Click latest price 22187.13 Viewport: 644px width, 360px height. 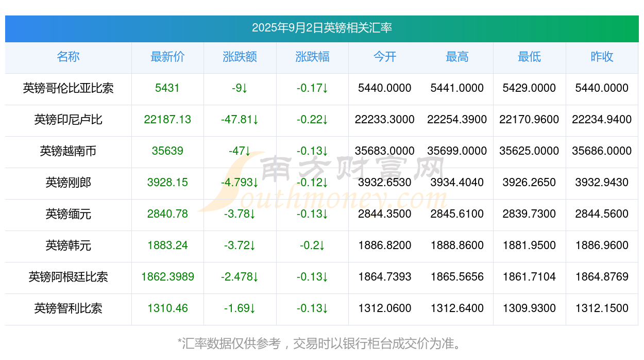click(x=167, y=120)
